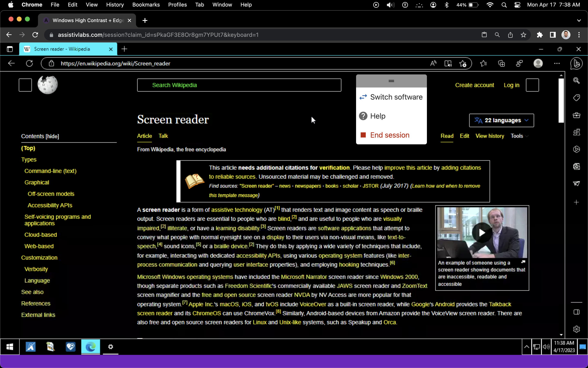Screen dimensions: 588x368
Task: Show hidden icons in Windows tray
Action: coord(527,347)
